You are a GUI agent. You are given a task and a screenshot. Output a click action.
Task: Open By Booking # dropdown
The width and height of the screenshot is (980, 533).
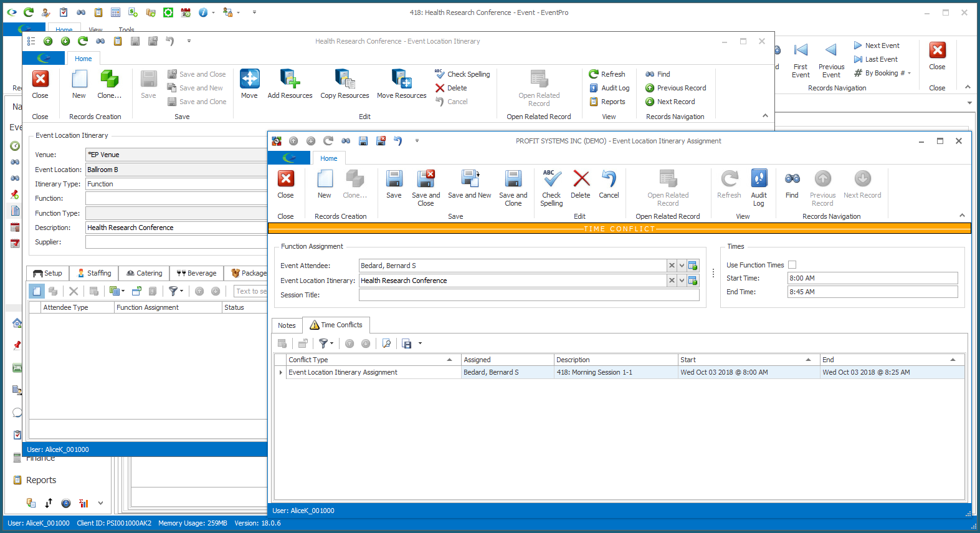[x=882, y=73]
